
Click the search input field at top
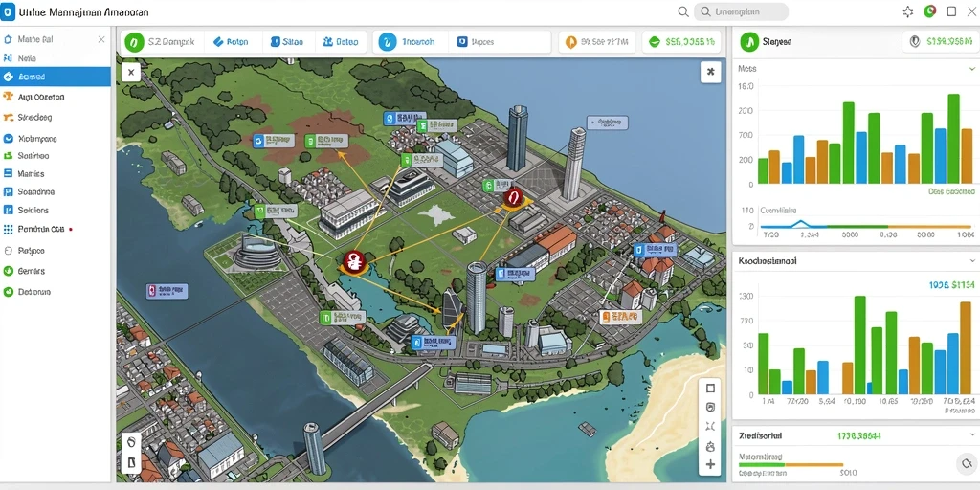click(742, 11)
